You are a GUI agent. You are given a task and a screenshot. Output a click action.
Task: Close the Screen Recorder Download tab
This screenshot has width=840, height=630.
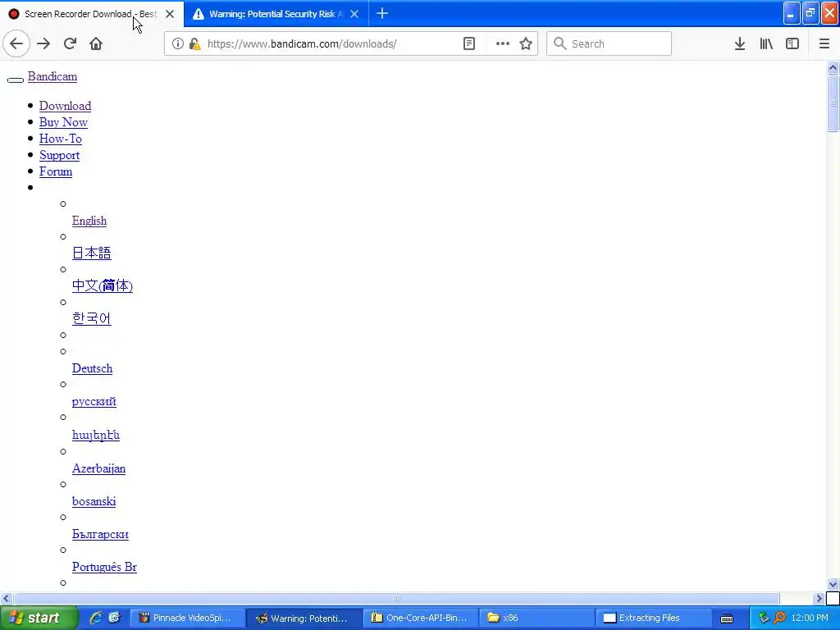[x=170, y=14]
